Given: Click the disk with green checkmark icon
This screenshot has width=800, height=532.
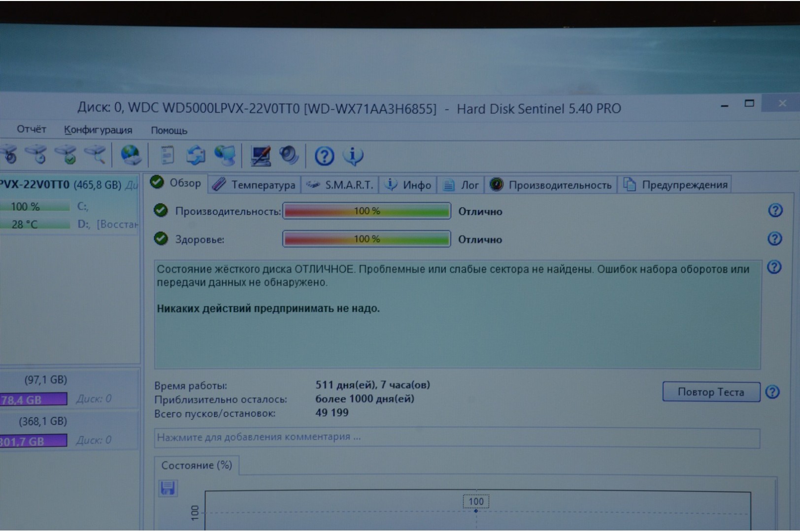Looking at the screenshot, I should point(67,155).
